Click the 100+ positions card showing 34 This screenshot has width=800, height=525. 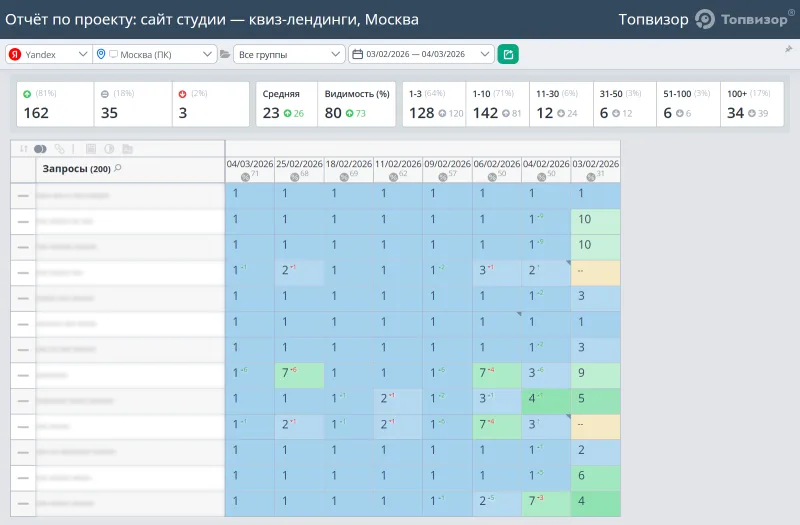point(752,104)
